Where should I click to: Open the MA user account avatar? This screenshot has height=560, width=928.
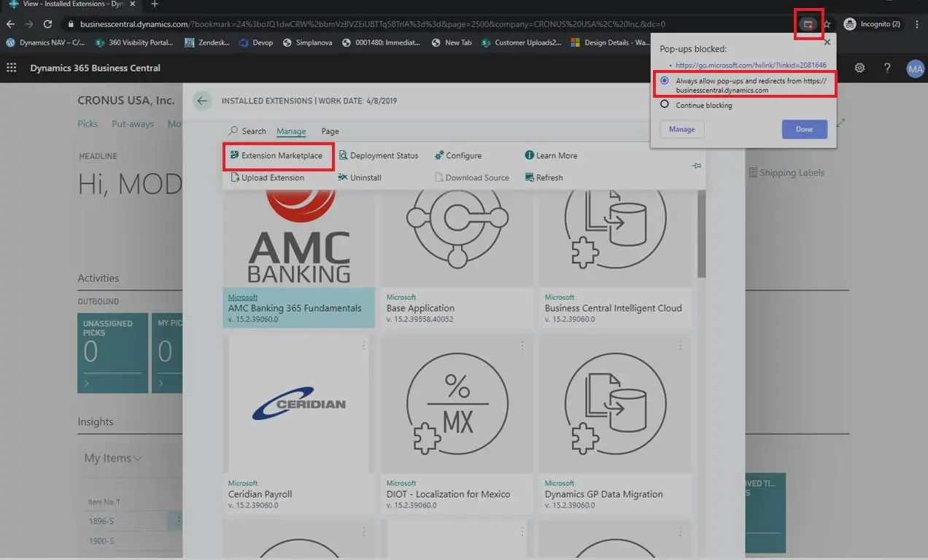click(x=915, y=69)
